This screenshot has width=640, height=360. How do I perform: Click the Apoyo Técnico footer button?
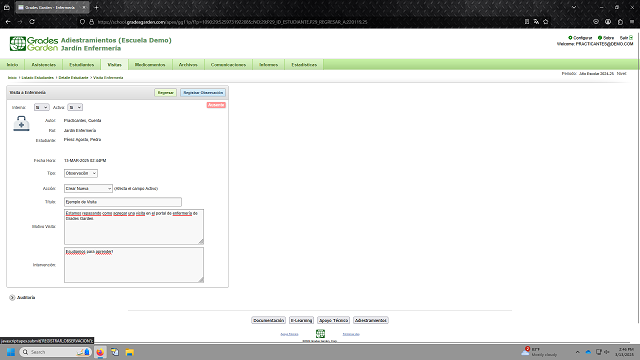[333, 320]
